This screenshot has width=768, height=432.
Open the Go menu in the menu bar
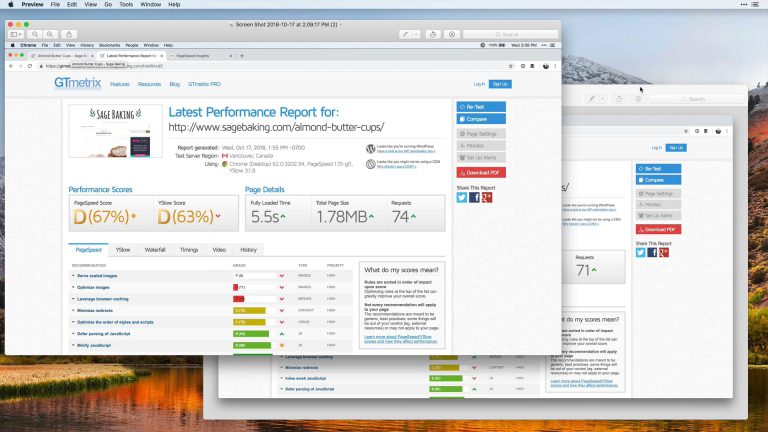[x=108, y=4]
